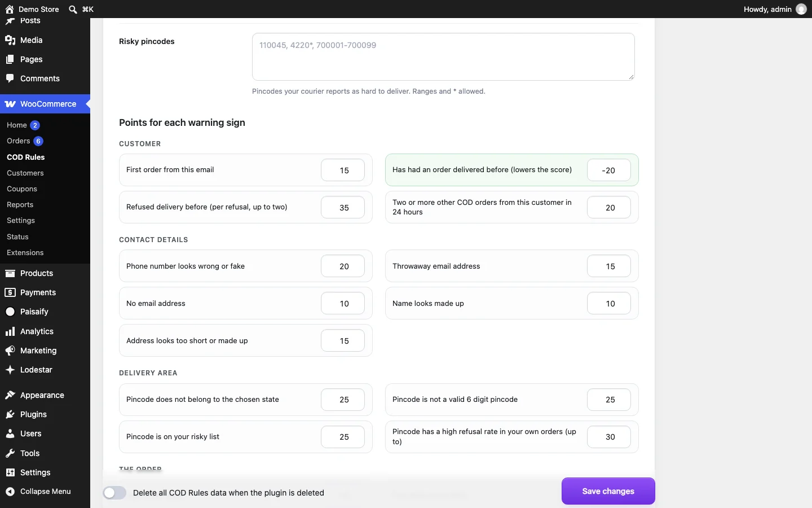
Task: Open the Orders submenu item
Action: (19, 141)
